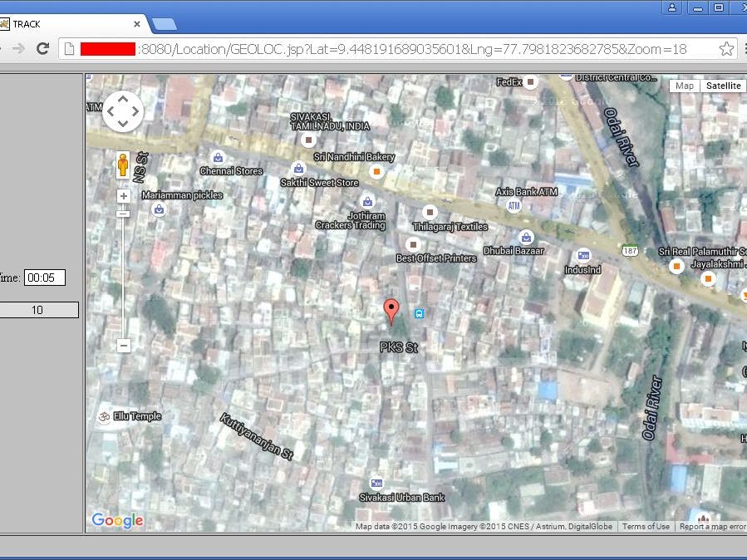
Task: Click the Google logo on the map
Action: pos(116,519)
